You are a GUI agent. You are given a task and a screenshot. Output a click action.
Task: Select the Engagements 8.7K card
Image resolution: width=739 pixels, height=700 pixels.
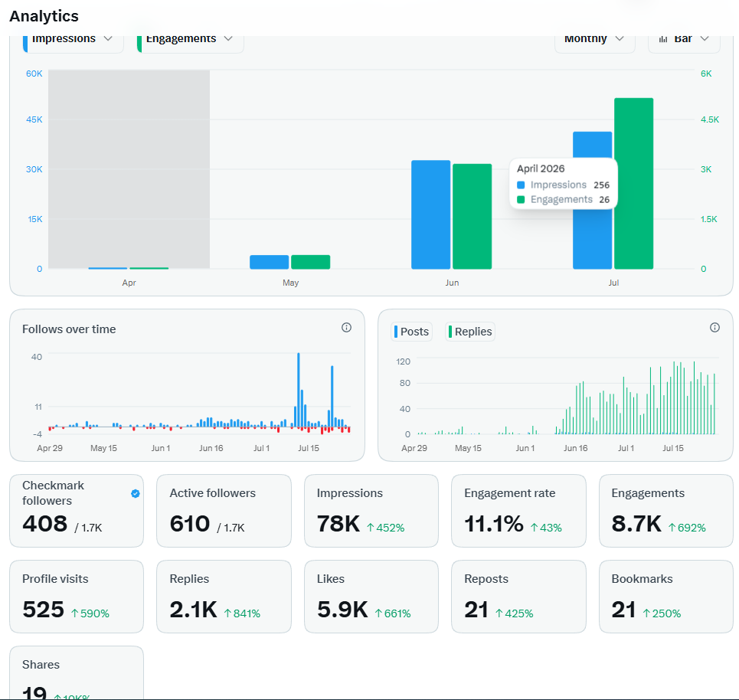tap(666, 511)
